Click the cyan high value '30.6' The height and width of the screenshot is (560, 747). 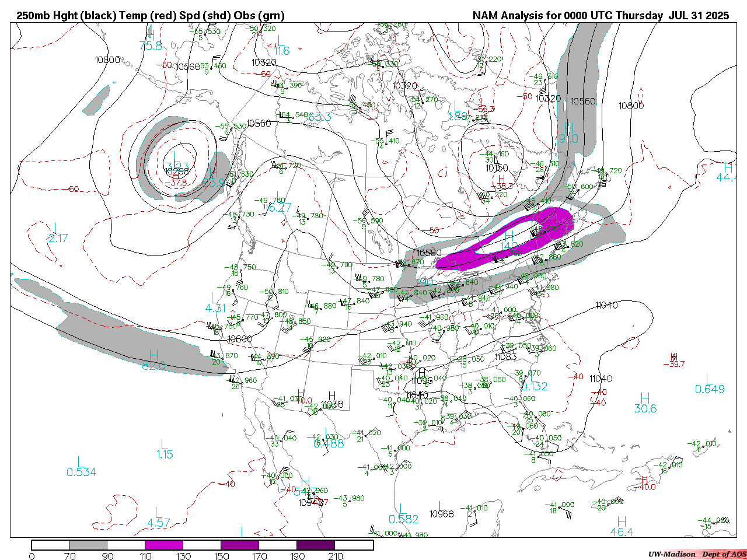pos(645,409)
